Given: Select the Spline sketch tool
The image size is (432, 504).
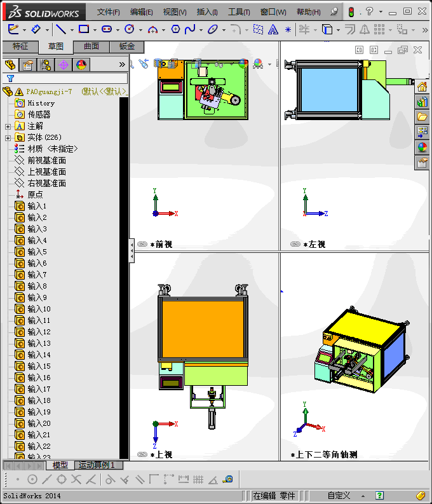Looking at the screenshot, I should click(190, 29).
